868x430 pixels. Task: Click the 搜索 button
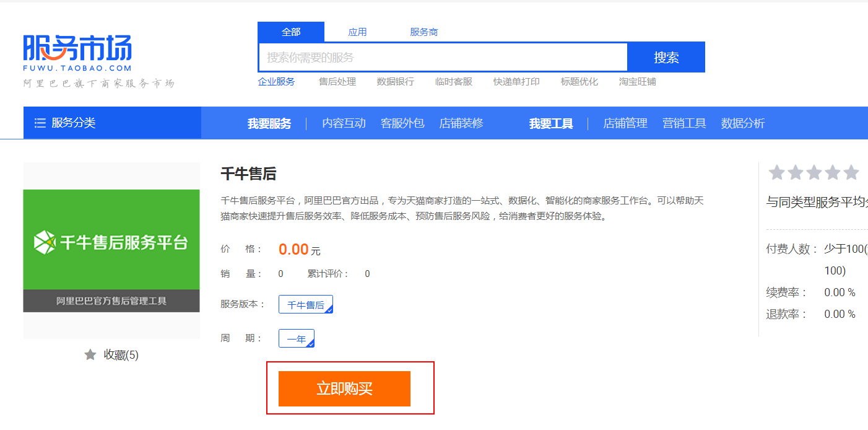[x=666, y=58]
